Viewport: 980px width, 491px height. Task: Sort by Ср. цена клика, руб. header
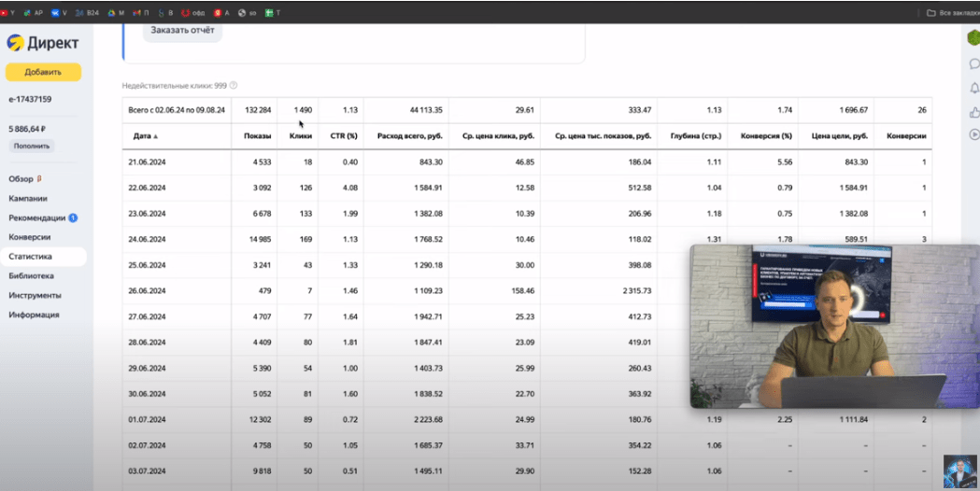tap(498, 136)
